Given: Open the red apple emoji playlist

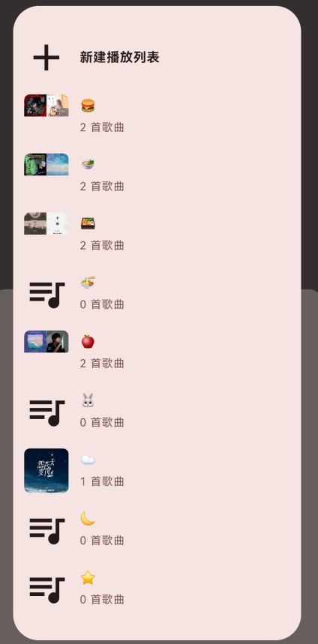Looking at the screenshot, I should click(x=157, y=353).
